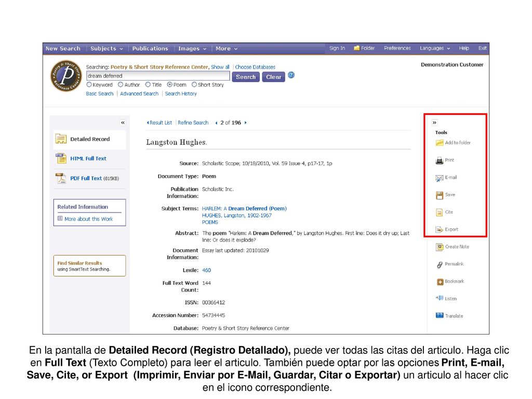The height and width of the screenshot is (399, 532).
Task: Click the E-mail tool icon
Action: point(440,178)
